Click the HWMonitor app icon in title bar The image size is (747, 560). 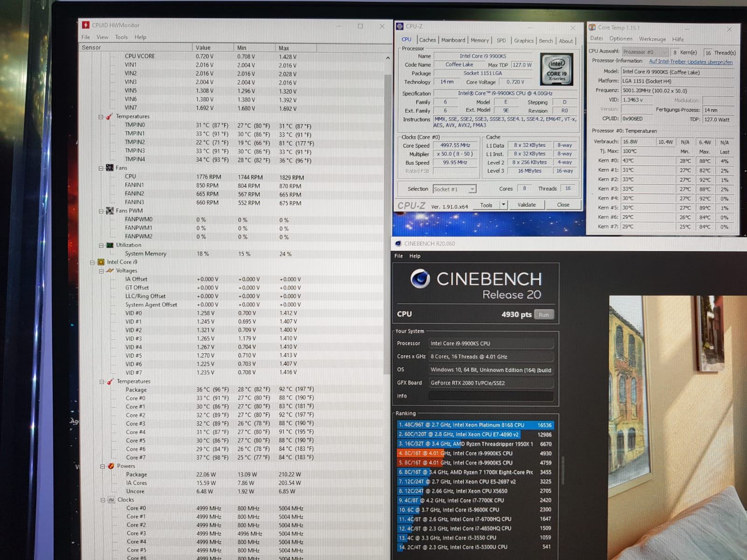coord(86,25)
